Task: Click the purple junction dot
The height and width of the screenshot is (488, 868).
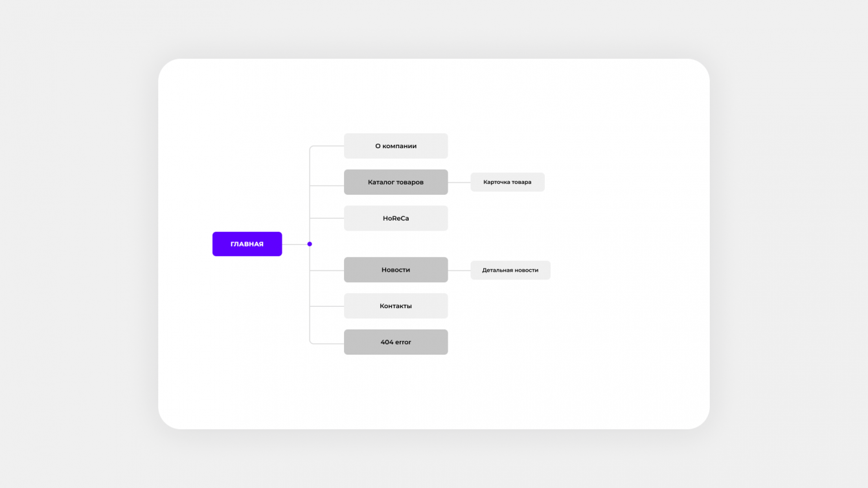Action: pyautogui.click(x=310, y=244)
